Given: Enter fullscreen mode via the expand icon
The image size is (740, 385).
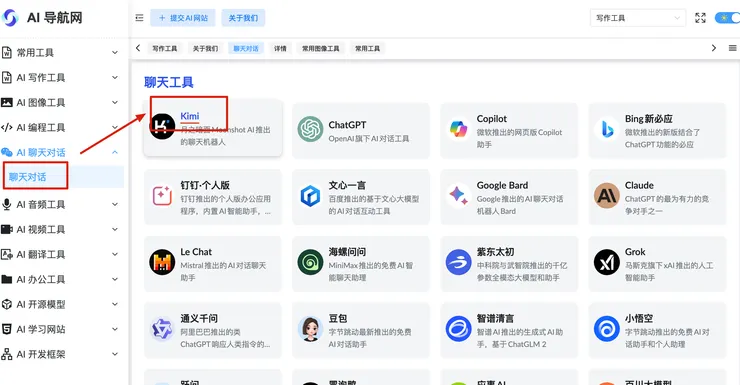Looking at the screenshot, I should point(700,18).
